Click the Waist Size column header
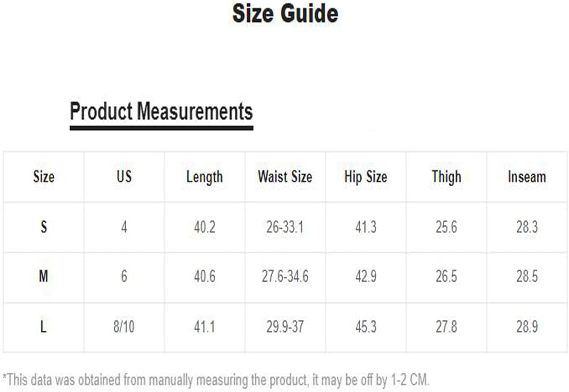The height and width of the screenshot is (392, 569). tap(285, 177)
